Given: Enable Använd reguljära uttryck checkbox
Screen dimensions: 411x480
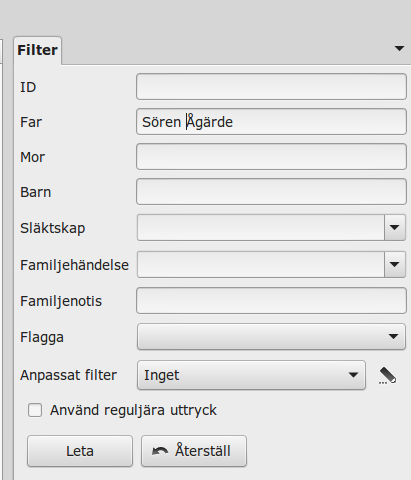Looking at the screenshot, I should pyautogui.click(x=35, y=410).
